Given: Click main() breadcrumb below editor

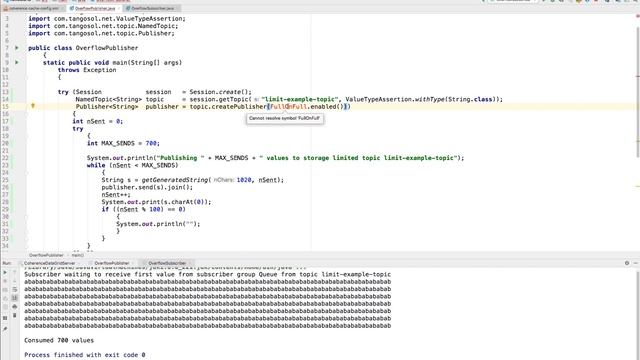Looking at the screenshot, I should click(x=78, y=255).
